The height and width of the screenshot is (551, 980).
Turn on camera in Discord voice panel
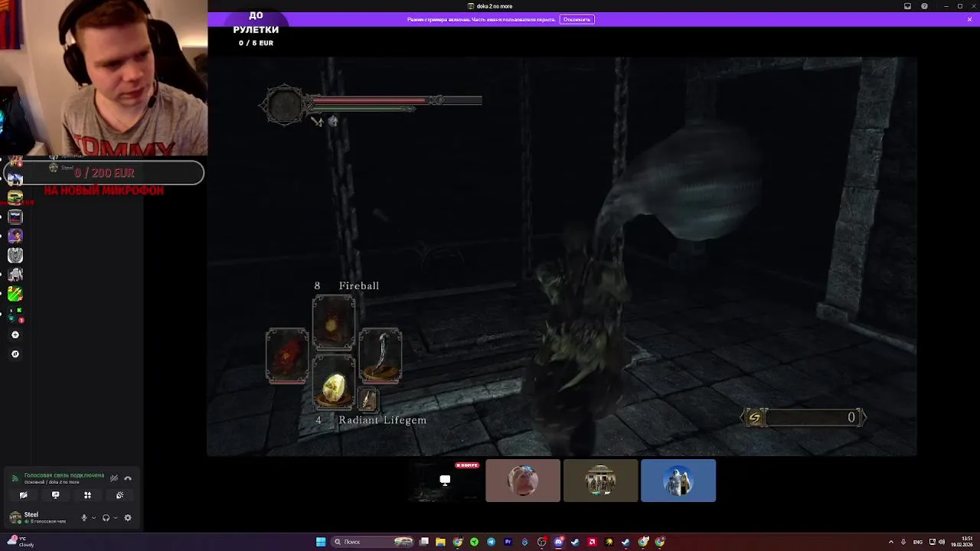[23, 495]
